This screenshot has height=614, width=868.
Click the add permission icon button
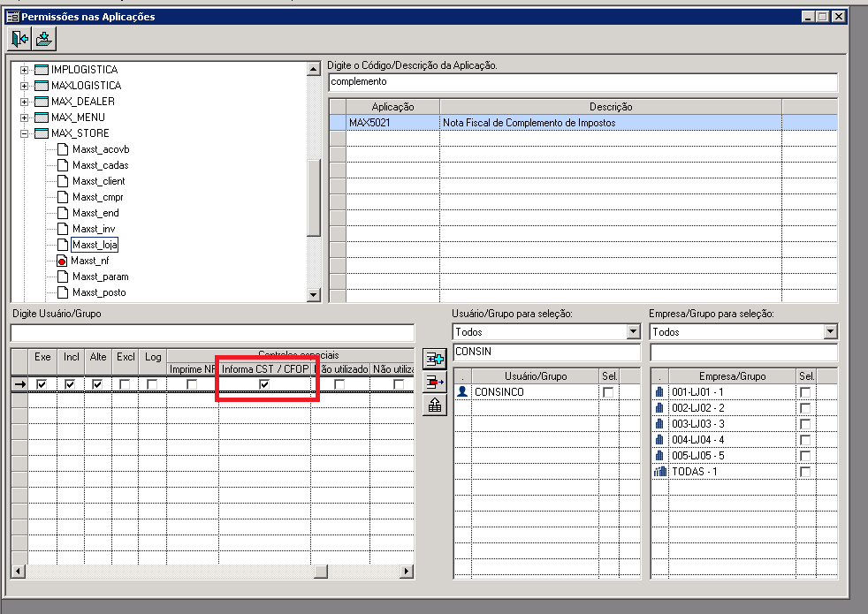click(x=435, y=359)
